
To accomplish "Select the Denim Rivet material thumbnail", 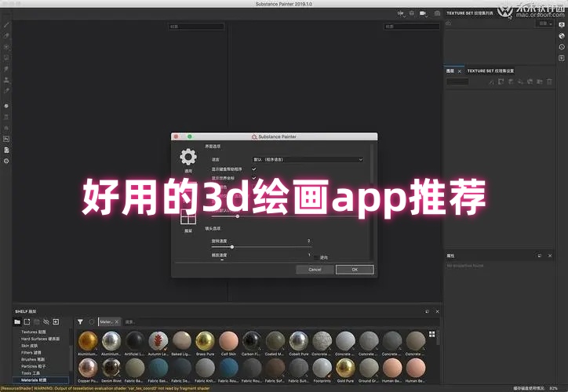I will pyautogui.click(x=111, y=368).
